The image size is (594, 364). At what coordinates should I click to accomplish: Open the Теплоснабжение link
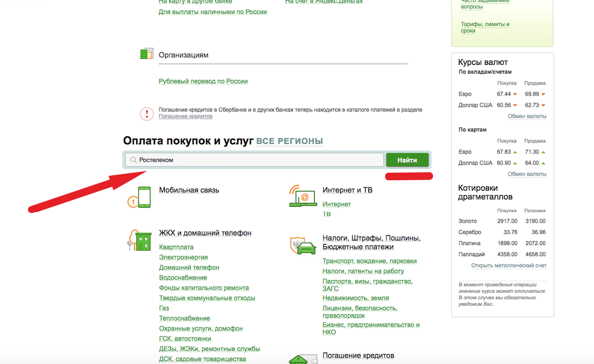tap(184, 319)
